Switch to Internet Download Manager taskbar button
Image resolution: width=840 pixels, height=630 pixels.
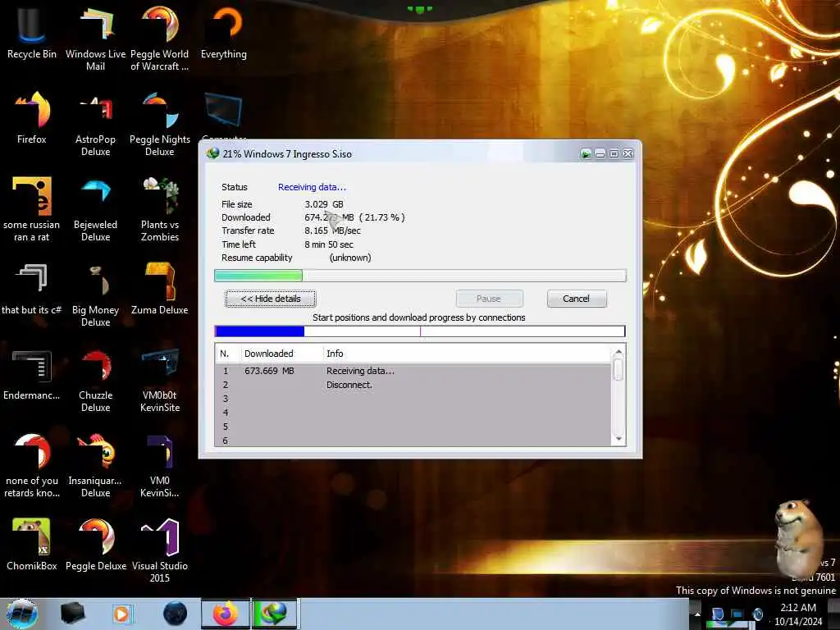pos(274,614)
